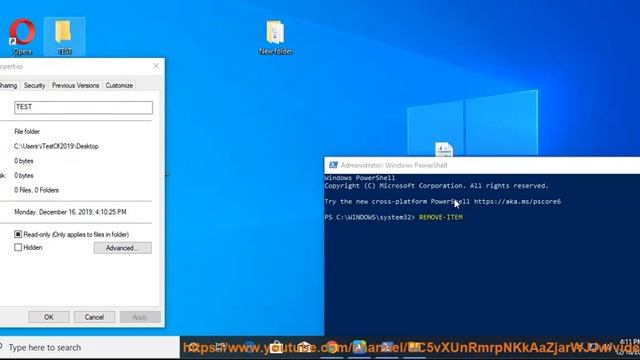Click the REMOVE-ITEM command in PowerShell
This screenshot has width=640, height=360.
tap(441, 217)
